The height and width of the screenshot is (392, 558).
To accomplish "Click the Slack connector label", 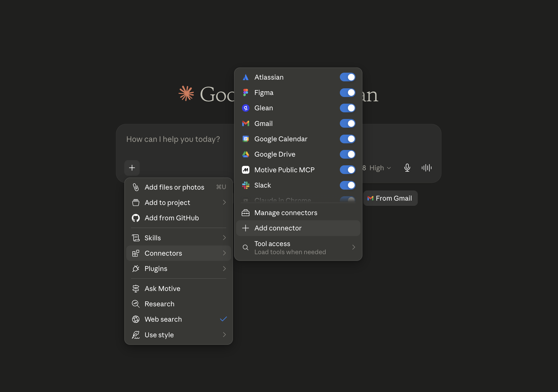I will (262, 185).
